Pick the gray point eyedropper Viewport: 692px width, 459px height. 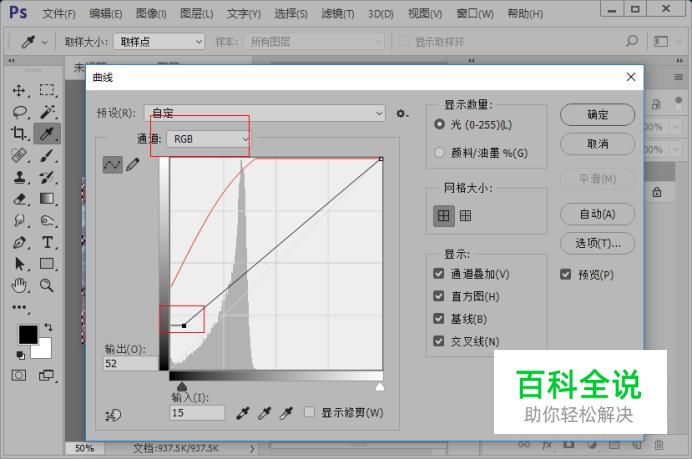(264, 413)
